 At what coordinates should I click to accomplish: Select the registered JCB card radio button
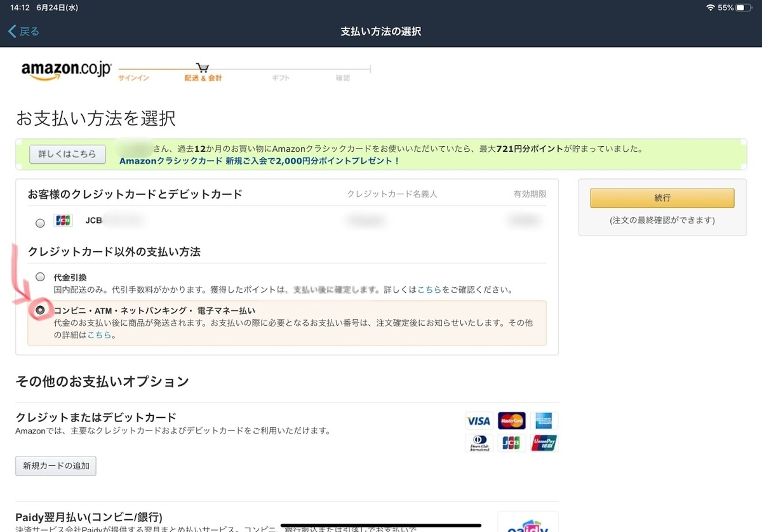tap(40, 222)
